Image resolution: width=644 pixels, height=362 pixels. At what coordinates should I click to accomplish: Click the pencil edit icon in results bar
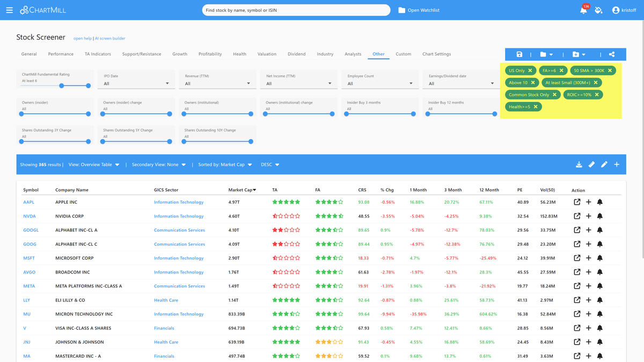pyautogui.click(x=604, y=165)
